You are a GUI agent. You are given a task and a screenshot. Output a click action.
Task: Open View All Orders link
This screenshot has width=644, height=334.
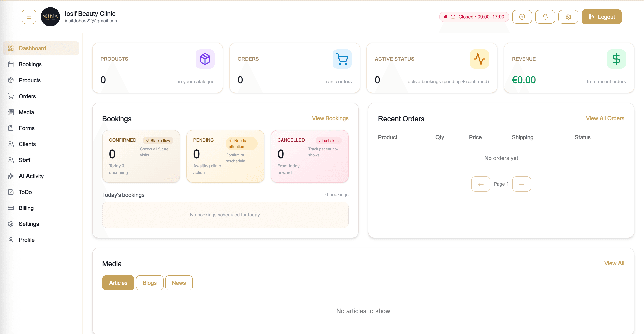click(605, 118)
